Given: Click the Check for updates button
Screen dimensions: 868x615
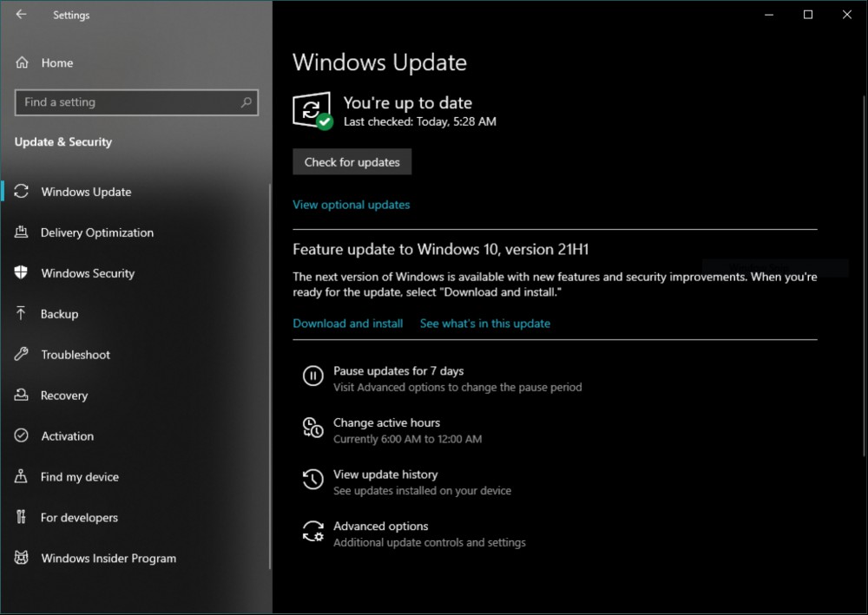Looking at the screenshot, I should click(x=352, y=161).
